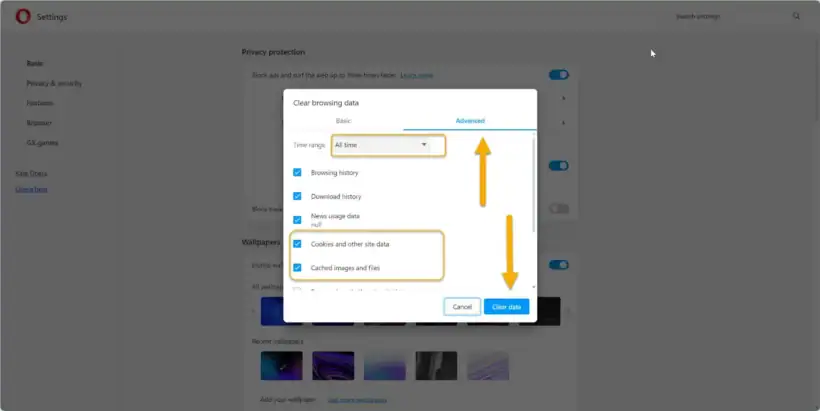Click the Cancel button
Image resolution: width=820 pixels, height=411 pixels.
[462, 306]
